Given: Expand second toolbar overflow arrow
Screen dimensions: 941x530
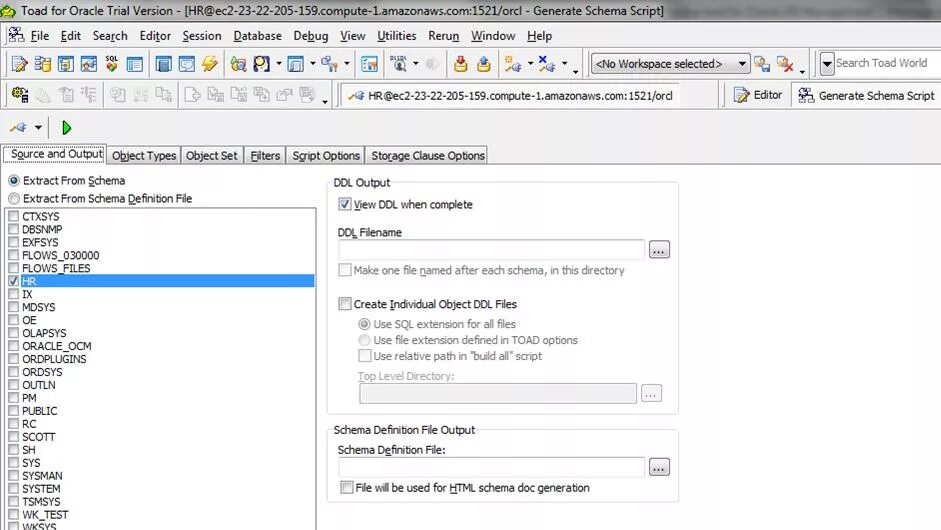Looking at the screenshot, I should pyautogui.click(x=325, y=101).
